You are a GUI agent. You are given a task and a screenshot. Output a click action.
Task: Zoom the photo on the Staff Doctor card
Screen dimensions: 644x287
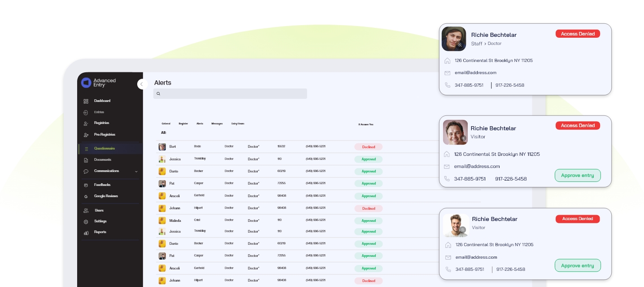[460, 45]
